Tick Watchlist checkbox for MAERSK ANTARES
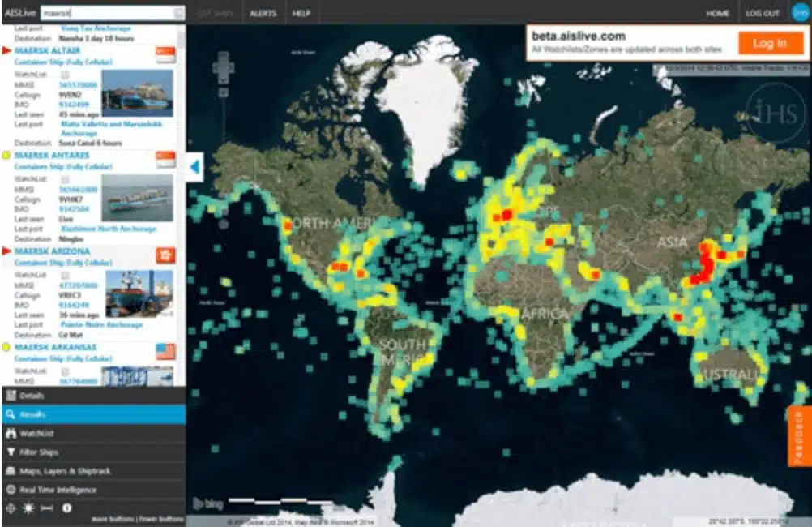 (66, 179)
